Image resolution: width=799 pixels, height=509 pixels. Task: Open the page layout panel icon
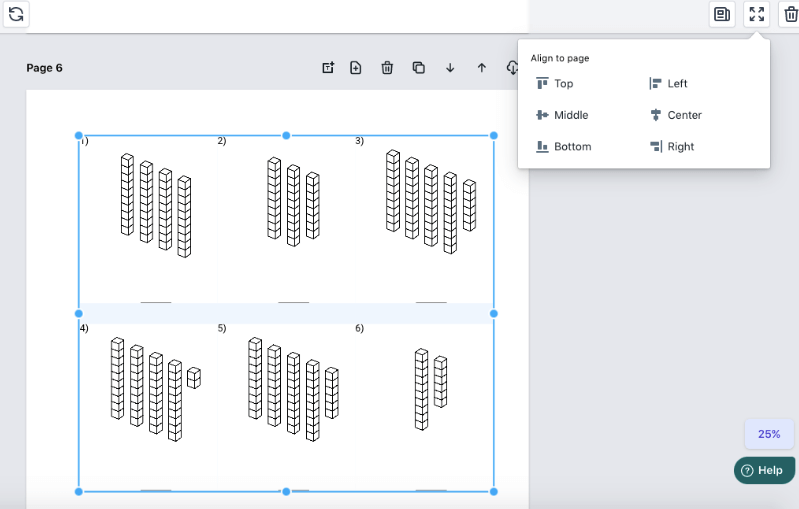coord(722,14)
